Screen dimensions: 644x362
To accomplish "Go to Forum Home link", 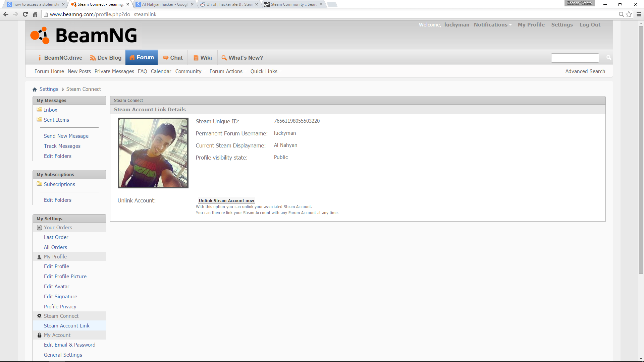I will point(49,71).
